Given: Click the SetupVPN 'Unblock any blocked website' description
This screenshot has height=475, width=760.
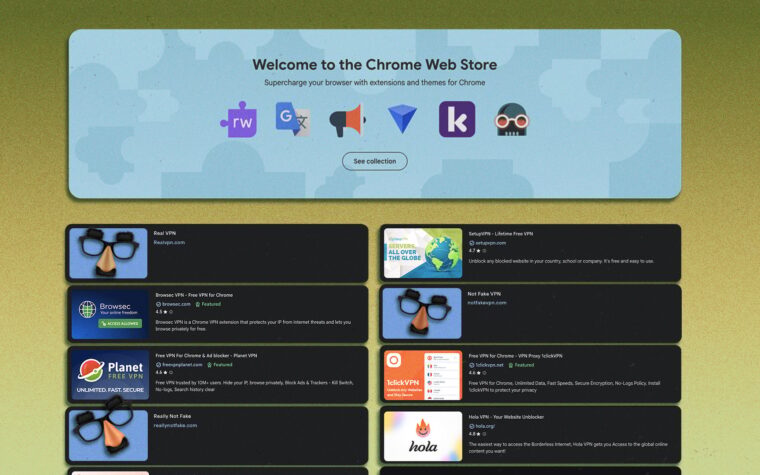Looking at the screenshot, I should coord(561,261).
